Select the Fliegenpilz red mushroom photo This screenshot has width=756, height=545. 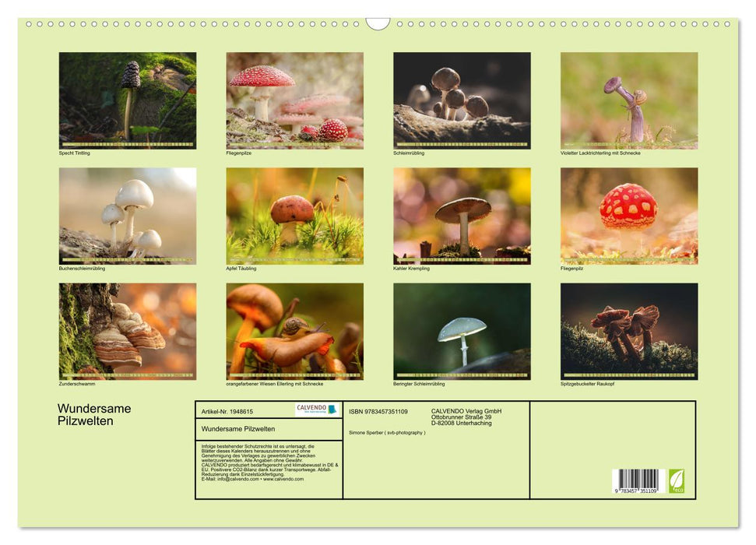(630, 216)
